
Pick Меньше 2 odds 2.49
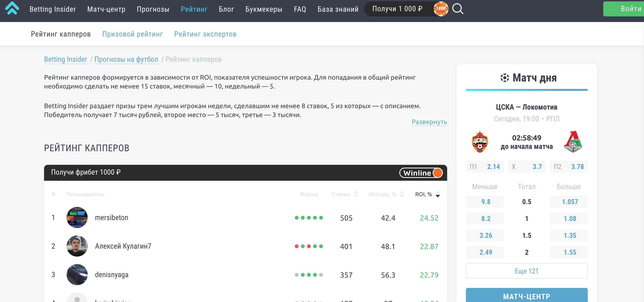point(484,252)
